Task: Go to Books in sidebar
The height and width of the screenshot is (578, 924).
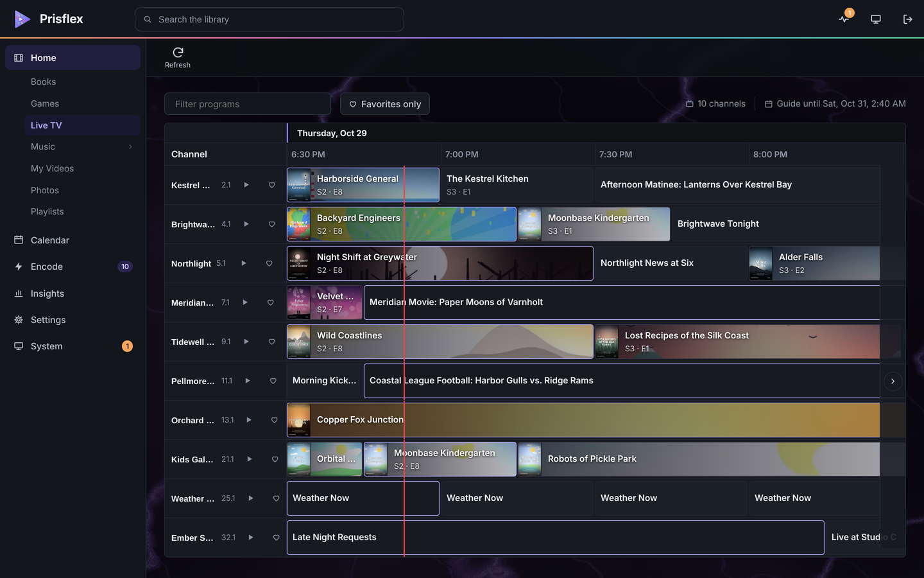Action: [82, 82]
